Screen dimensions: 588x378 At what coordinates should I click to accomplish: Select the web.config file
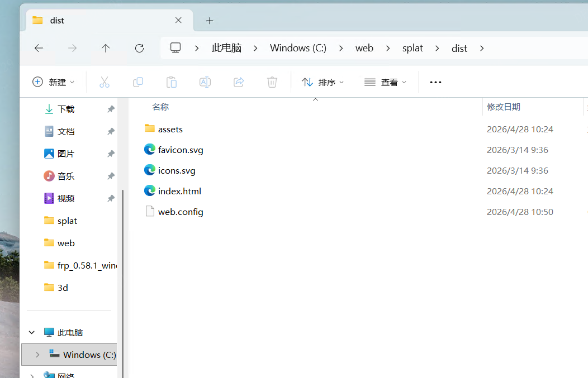[x=174, y=212]
